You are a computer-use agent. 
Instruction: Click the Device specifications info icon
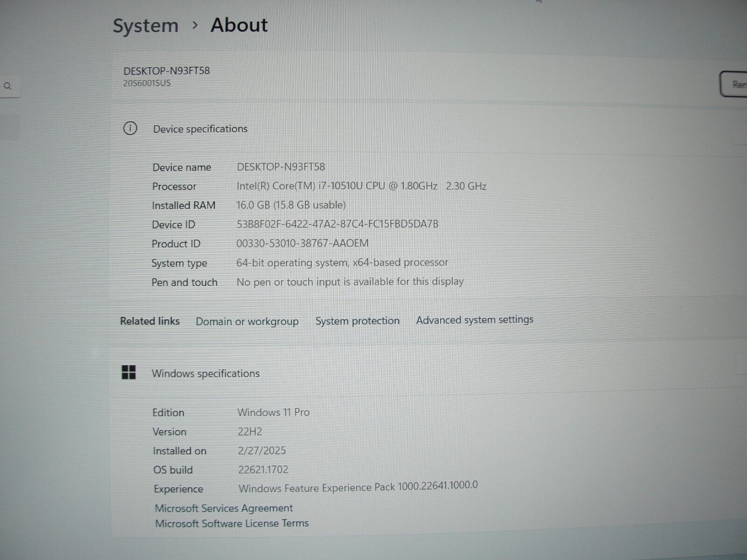(130, 128)
